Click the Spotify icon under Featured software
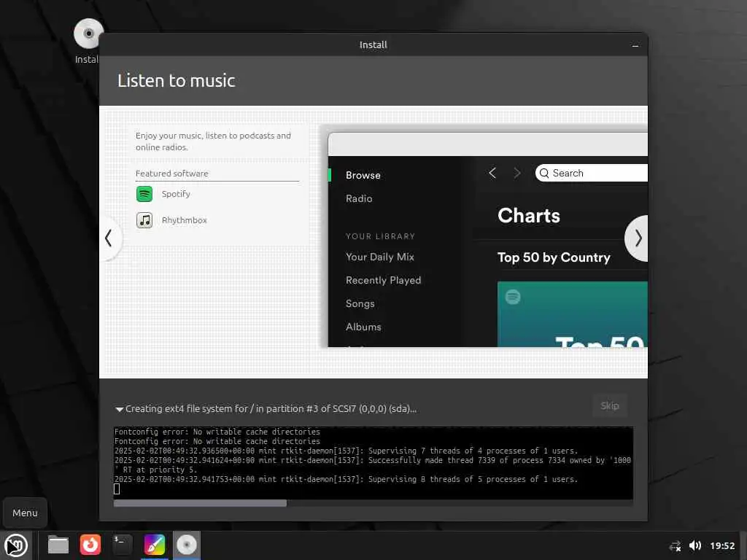 point(144,194)
